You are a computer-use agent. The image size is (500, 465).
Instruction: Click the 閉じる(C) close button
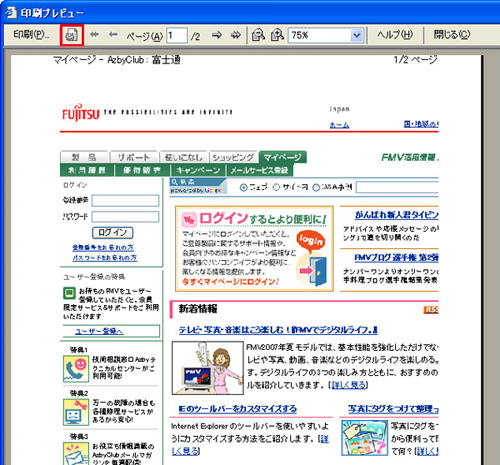point(452,35)
